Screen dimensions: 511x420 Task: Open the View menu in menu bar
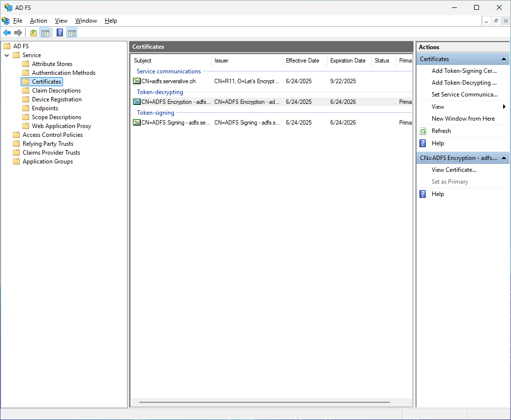(x=61, y=21)
